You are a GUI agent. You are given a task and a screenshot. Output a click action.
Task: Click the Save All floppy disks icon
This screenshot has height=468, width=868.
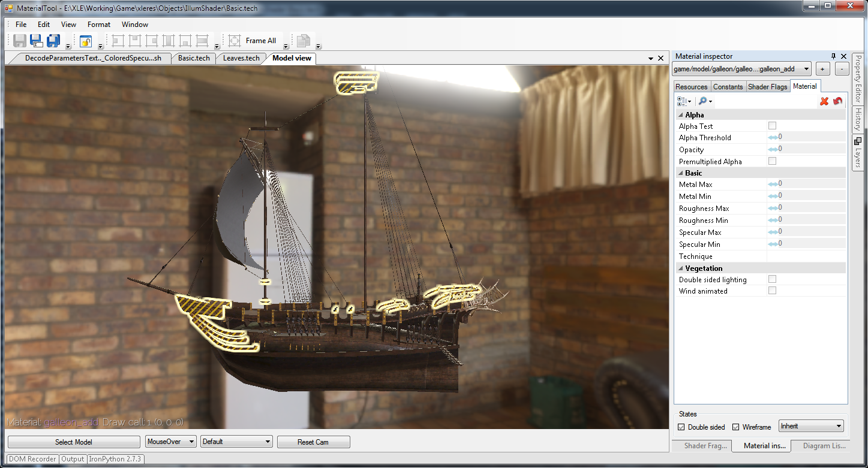(x=53, y=41)
